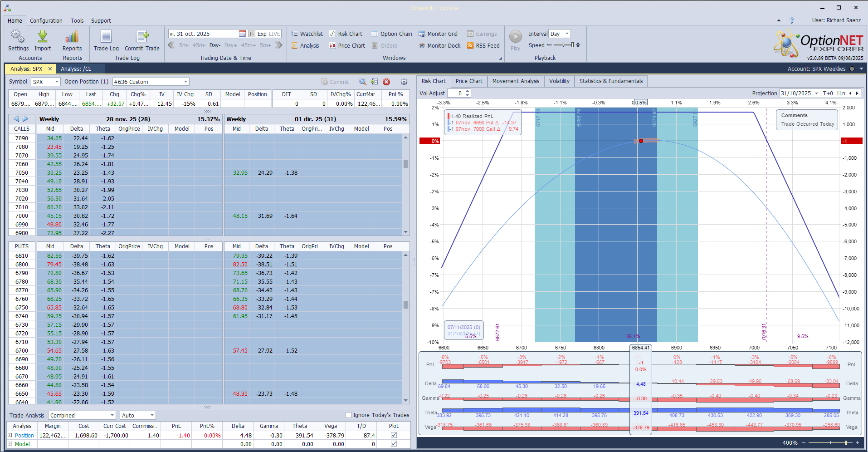The width and height of the screenshot is (868, 452).
Task: Open Price Chart window from ribbon
Action: [347, 45]
